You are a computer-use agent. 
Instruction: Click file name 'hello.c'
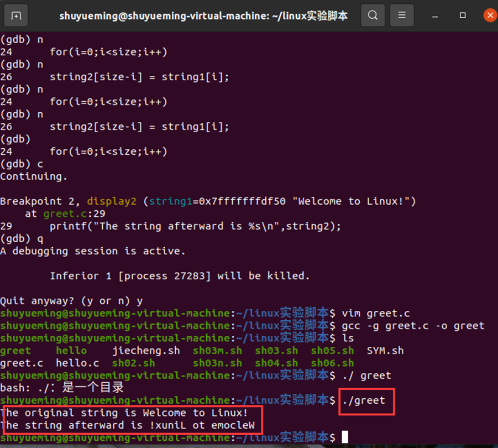point(77,363)
